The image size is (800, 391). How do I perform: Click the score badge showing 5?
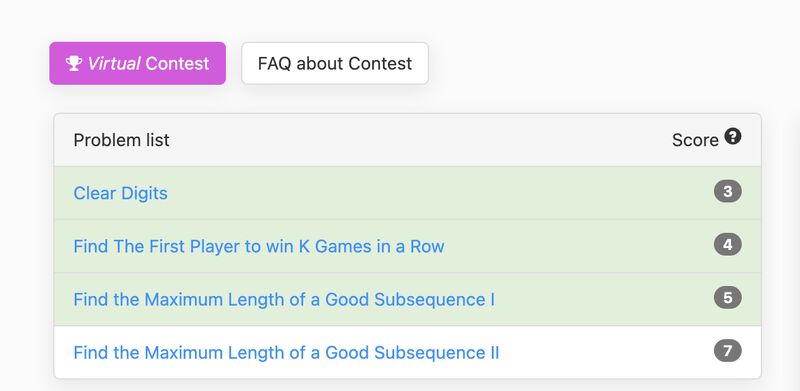click(x=728, y=298)
